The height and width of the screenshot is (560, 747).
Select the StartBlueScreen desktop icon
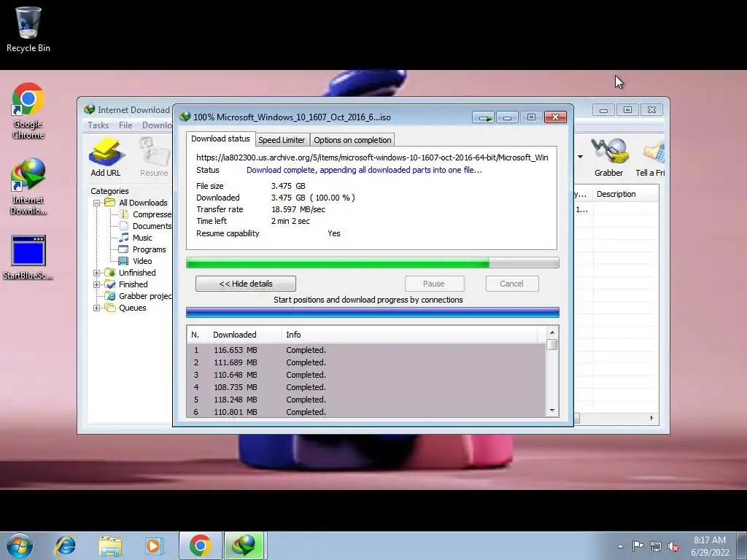pos(28,257)
